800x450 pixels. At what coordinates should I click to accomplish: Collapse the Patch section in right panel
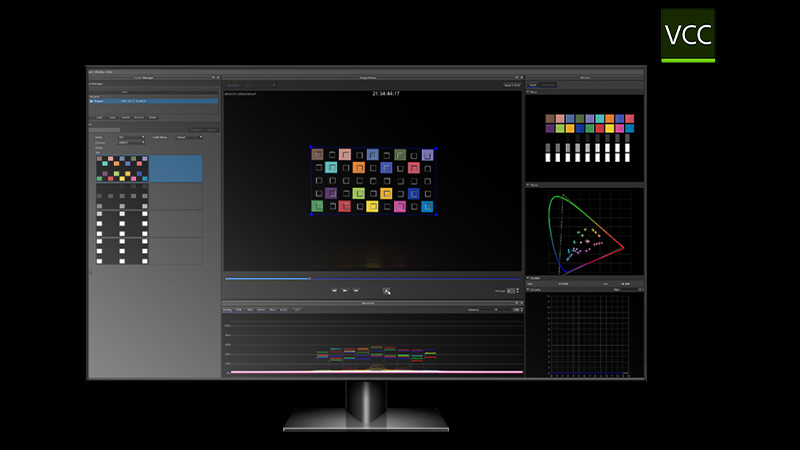pos(529,94)
